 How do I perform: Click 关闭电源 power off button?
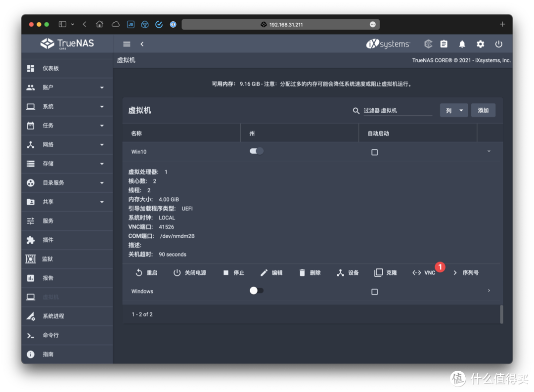[x=190, y=273]
